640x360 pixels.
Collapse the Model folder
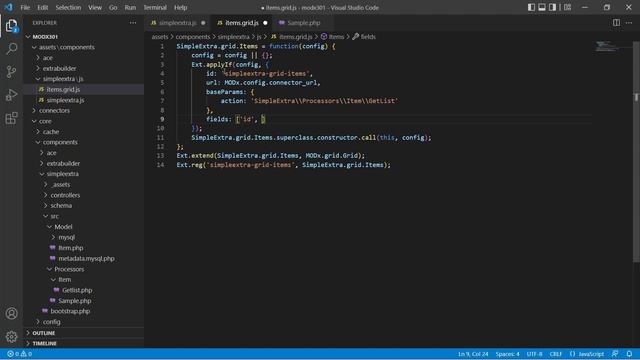[83, 227]
